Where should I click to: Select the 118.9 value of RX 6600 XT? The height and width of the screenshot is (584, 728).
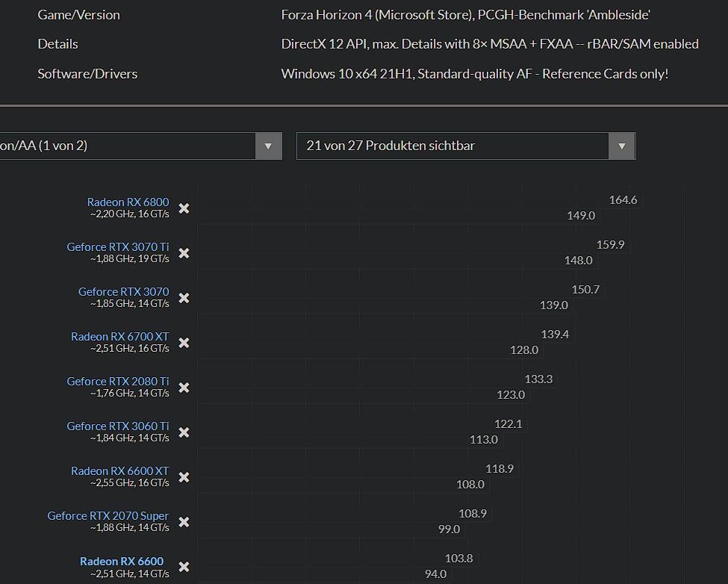pyautogui.click(x=500, y=469)
